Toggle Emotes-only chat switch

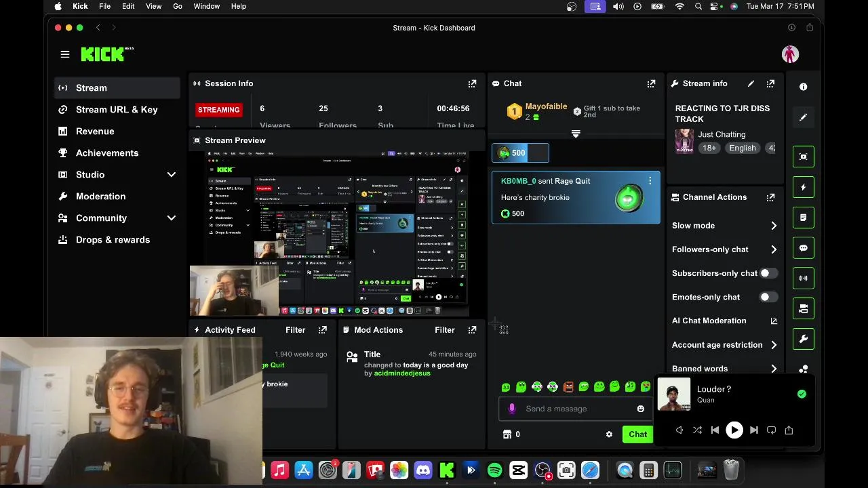coord(768,297)
